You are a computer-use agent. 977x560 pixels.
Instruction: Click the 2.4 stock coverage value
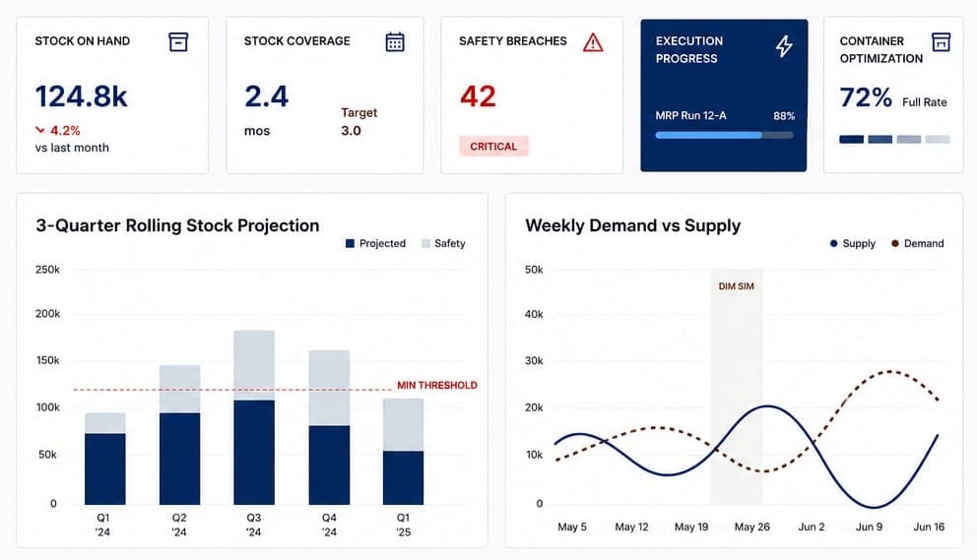click(266, 96)
